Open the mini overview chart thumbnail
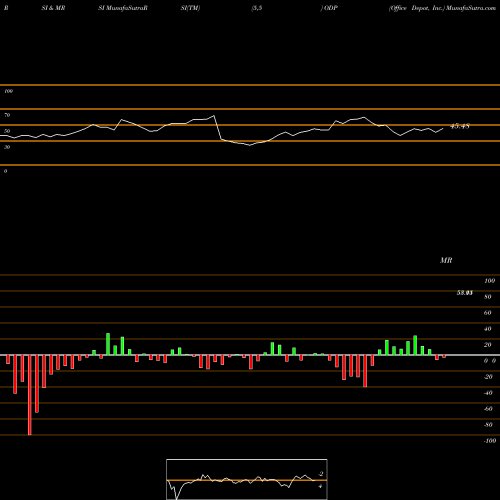Screen dimensions: 500x500 tap(247, 479)
